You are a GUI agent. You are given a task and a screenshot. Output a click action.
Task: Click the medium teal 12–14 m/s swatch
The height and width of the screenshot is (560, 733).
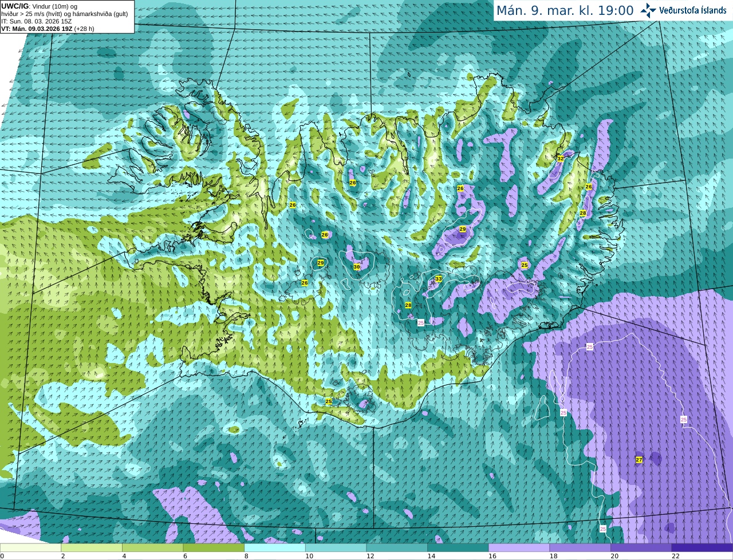tap(397, 548)
